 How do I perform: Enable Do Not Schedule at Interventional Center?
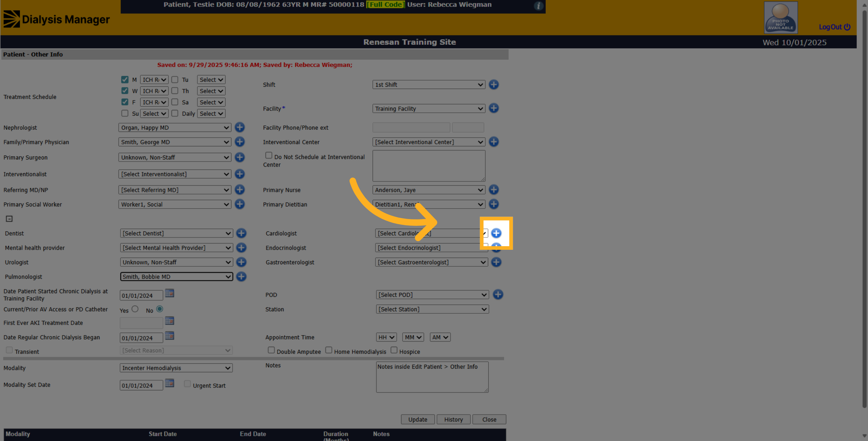269,155
